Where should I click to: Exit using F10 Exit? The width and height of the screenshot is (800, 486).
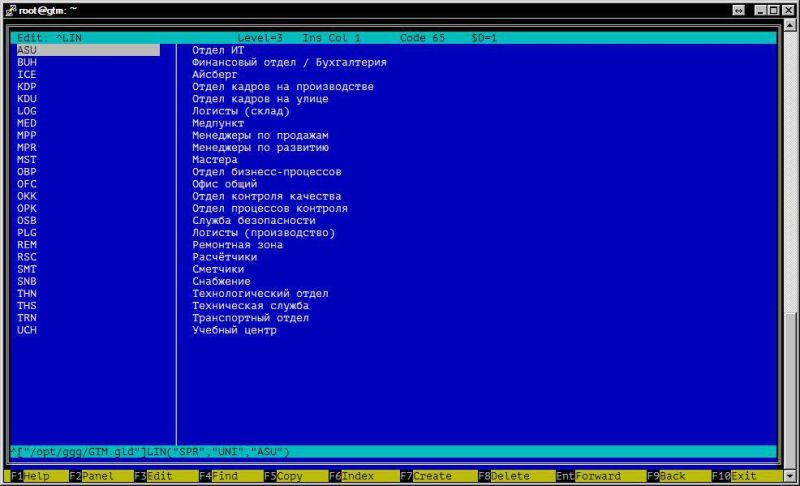pyautogui.click(x=734, y=476)
